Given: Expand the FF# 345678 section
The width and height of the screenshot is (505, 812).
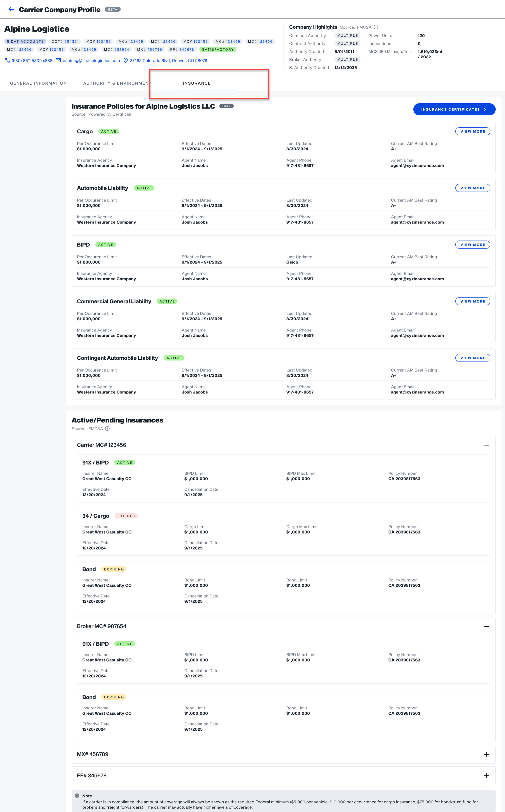Looking at the screenshot, I should [486, 776].
